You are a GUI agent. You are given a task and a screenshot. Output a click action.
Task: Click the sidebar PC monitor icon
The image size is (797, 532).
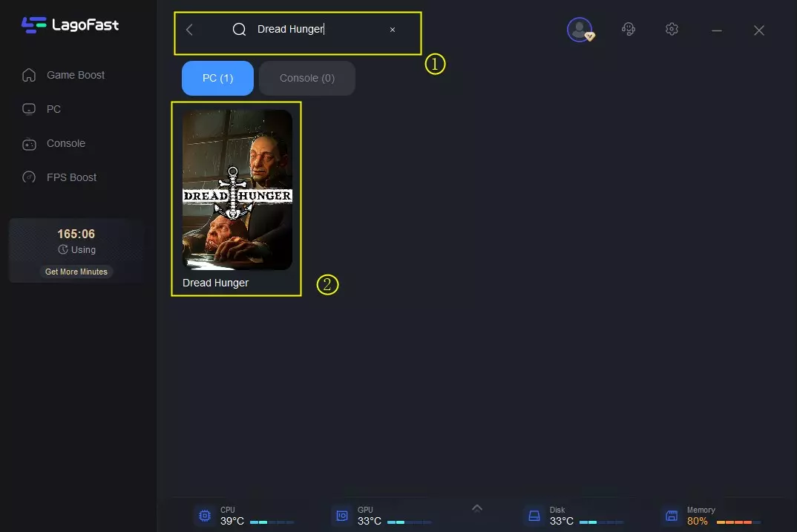click(29, 109)
